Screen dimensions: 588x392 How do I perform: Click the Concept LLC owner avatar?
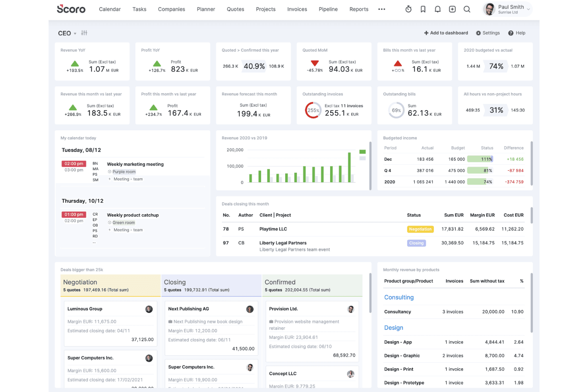point(351,374)
